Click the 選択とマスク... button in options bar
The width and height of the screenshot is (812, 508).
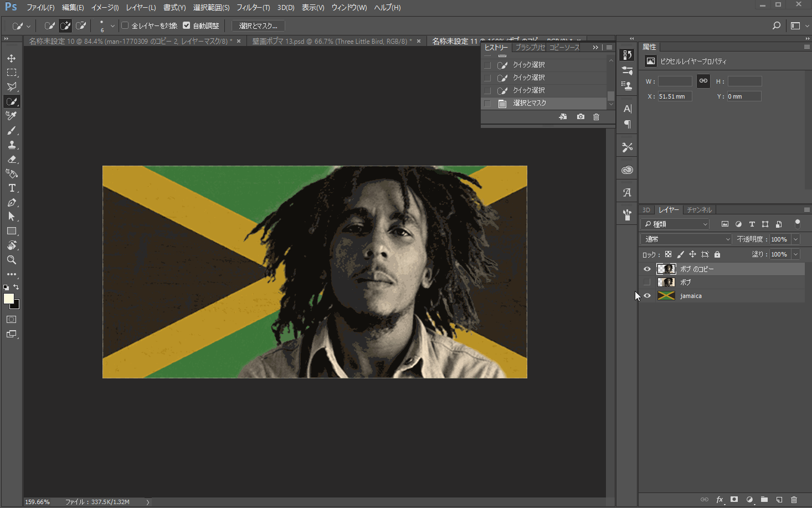[258, 25]
